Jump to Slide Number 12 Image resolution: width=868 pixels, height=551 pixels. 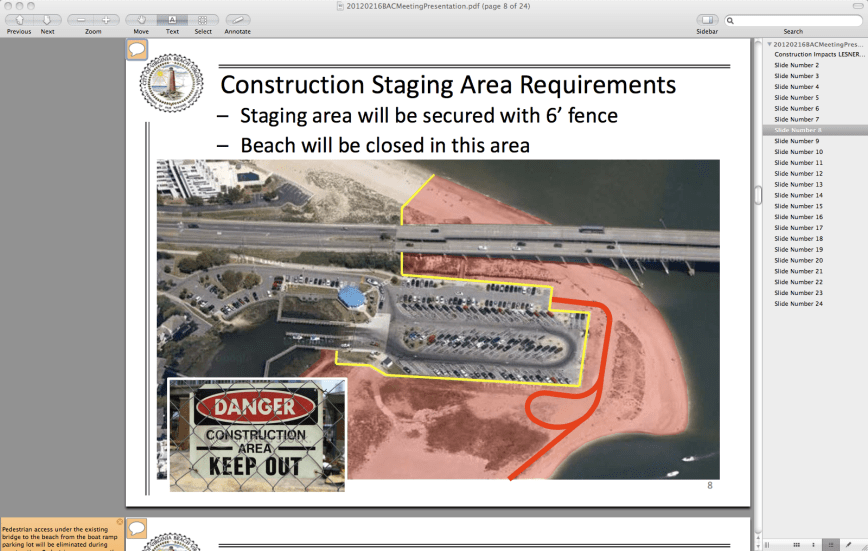coord(798,174)
